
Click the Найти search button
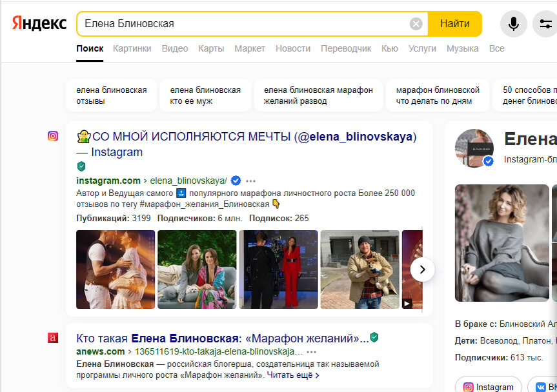(454, 24)
